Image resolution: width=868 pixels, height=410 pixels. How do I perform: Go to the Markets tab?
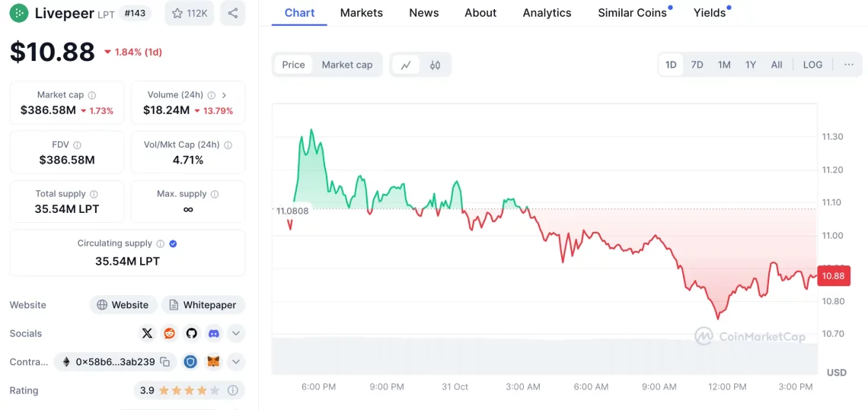tap(362, 13)
